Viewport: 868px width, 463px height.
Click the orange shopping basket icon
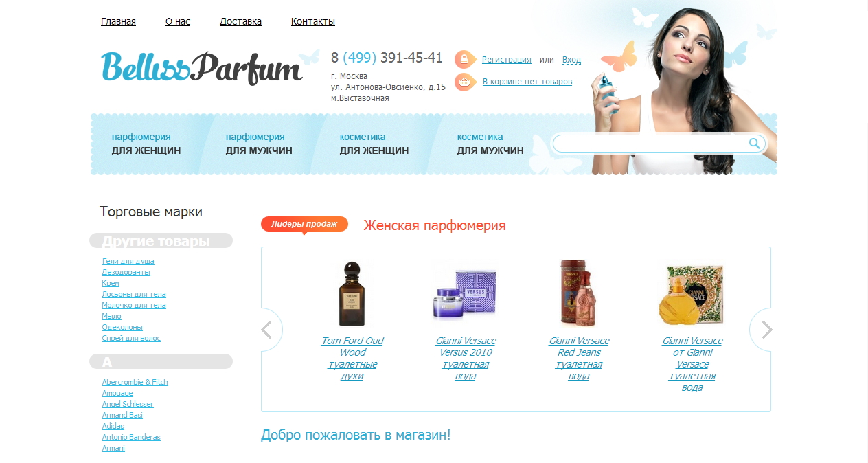click(465, 82)
